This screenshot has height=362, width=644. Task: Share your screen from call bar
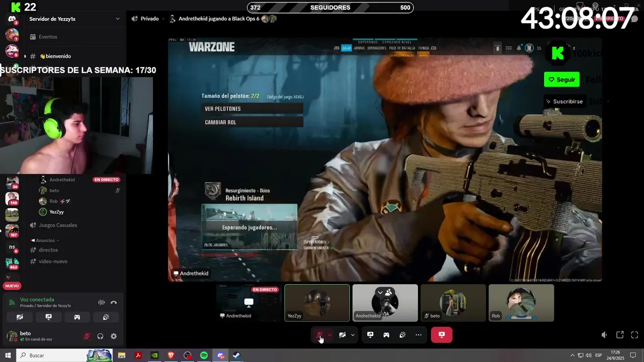(370, 335)
